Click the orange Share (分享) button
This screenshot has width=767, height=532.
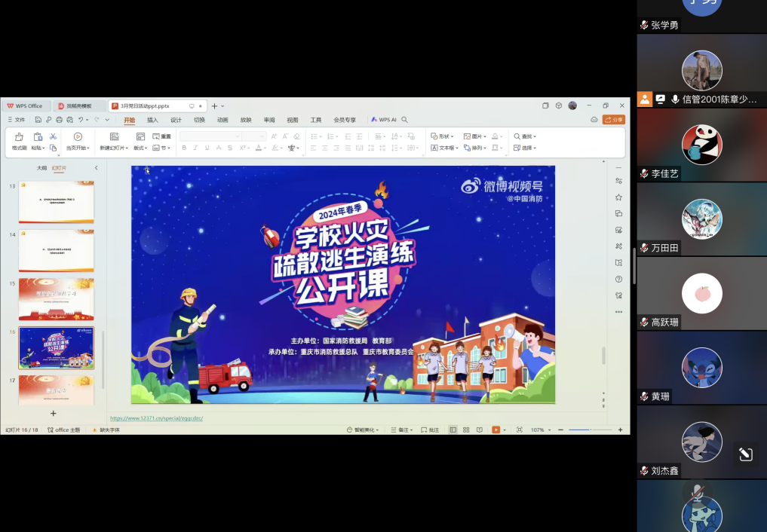pyautogui.click(x=614, y=120)
